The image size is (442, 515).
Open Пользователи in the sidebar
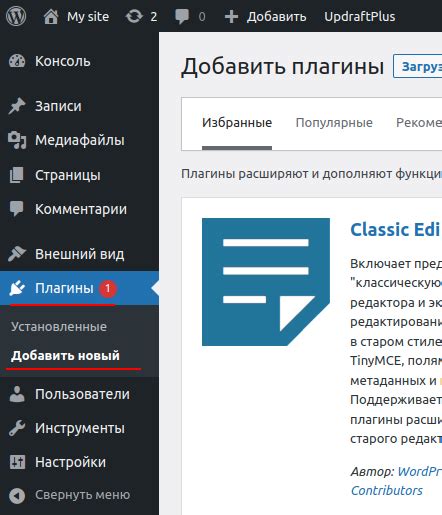tap(82, 394)
